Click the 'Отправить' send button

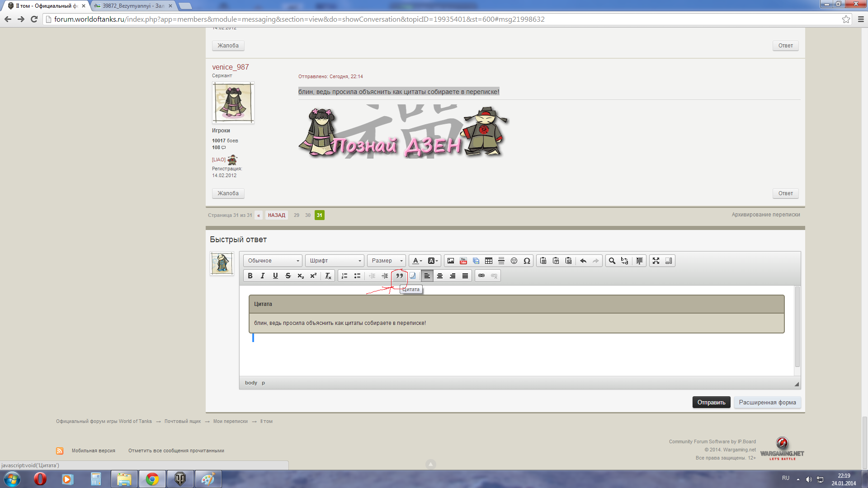tap(711, 402)
